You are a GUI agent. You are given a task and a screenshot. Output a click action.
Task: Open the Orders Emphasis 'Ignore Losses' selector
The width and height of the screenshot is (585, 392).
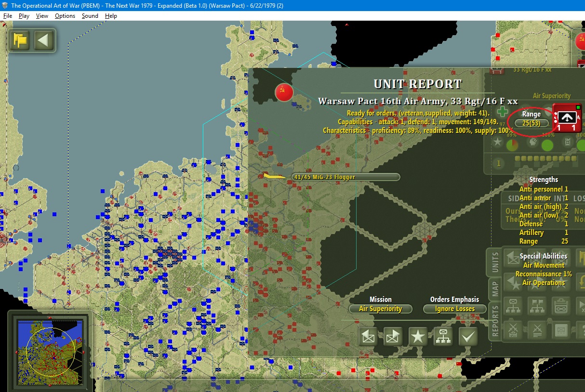(x=454, y=309)
